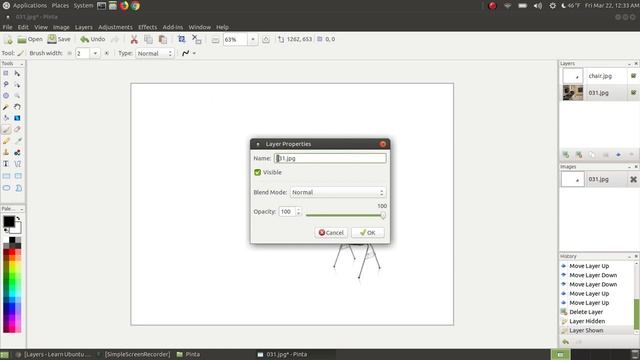Click the Open toolbar button
Screen dimensions: 640x360
click(30, 39)
